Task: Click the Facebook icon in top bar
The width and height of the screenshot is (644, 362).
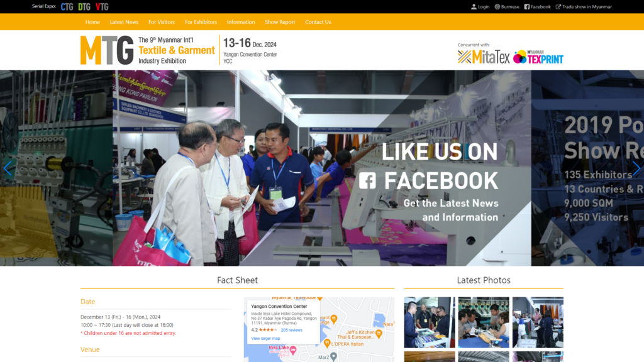Action: (x=526, y=6)
